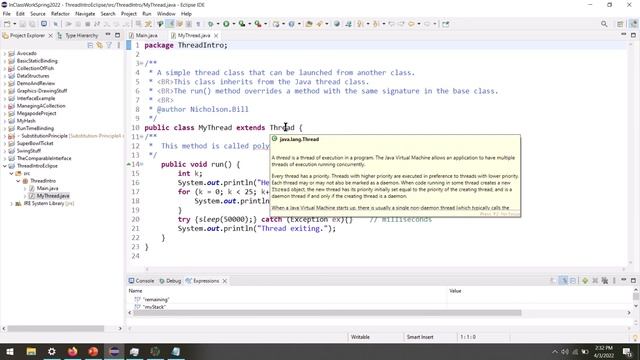The image size is (640, 360).
Task: Collapse all in the Expressions view toolbar
Action: [x=573, y=281]
